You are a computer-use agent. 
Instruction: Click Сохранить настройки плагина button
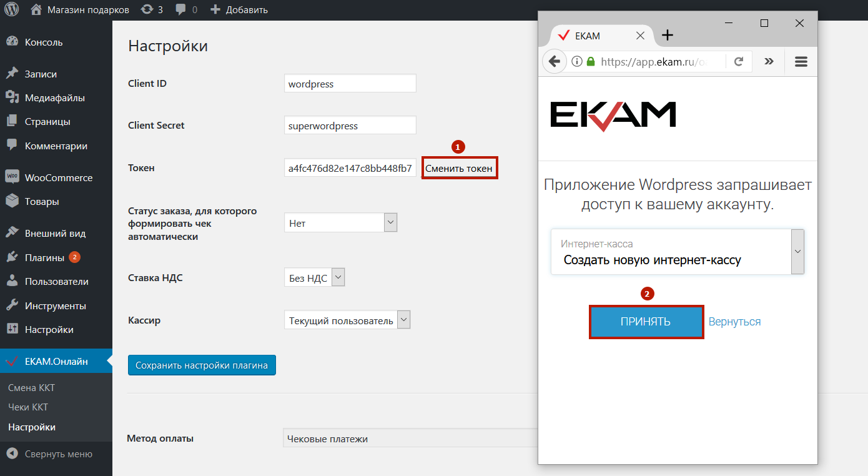tap(202, 365)
